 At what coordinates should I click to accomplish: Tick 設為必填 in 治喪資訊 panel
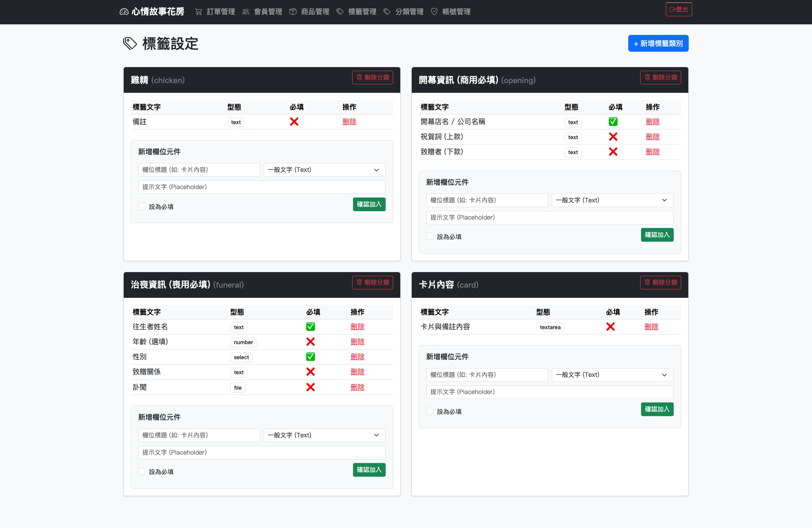click(142, 471)
